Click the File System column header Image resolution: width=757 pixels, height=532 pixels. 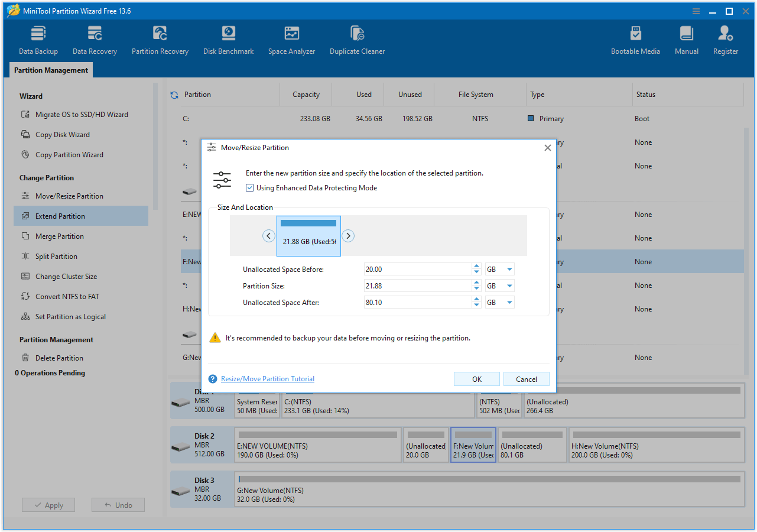pyautogui.click(x=480, y=95)
